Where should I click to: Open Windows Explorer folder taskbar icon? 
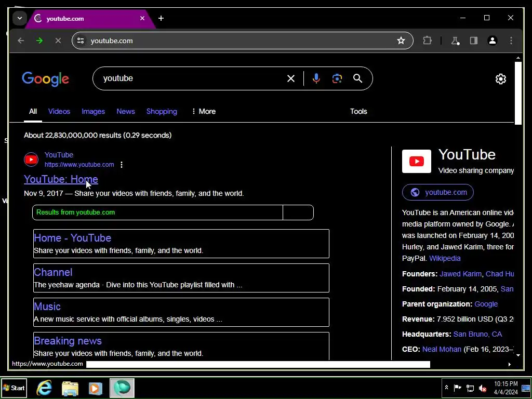pyautogui.click(x=70, y=388)
